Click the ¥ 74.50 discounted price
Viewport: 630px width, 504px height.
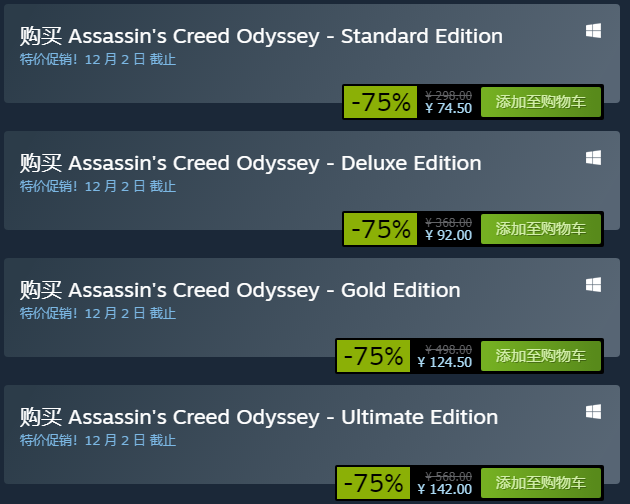tap(448, 108)
